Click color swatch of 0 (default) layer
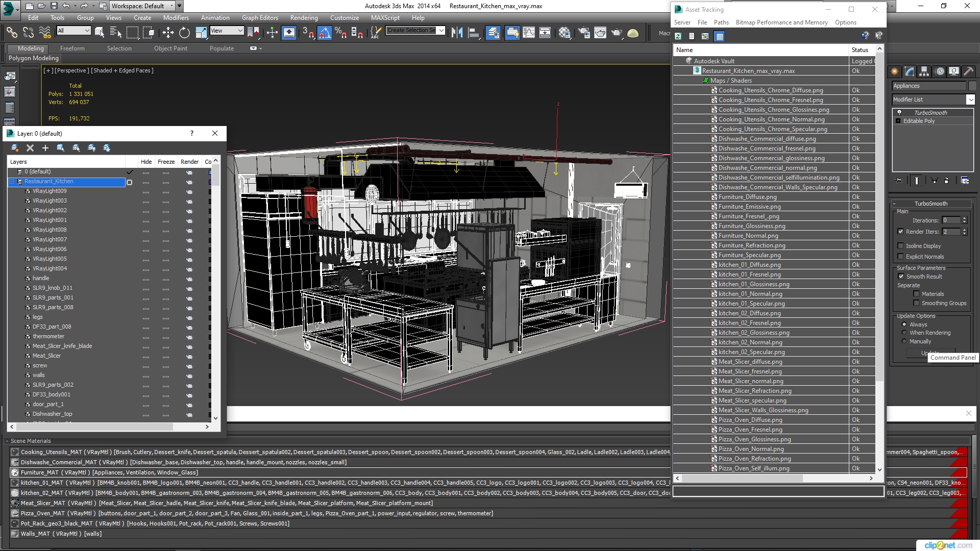 (x=210, y=172)
